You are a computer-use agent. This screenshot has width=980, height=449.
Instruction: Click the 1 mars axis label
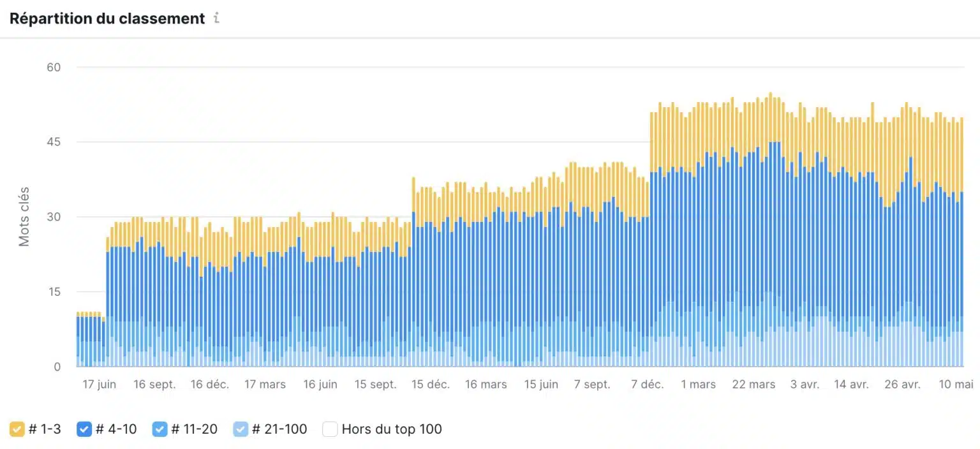click(698, 385)
